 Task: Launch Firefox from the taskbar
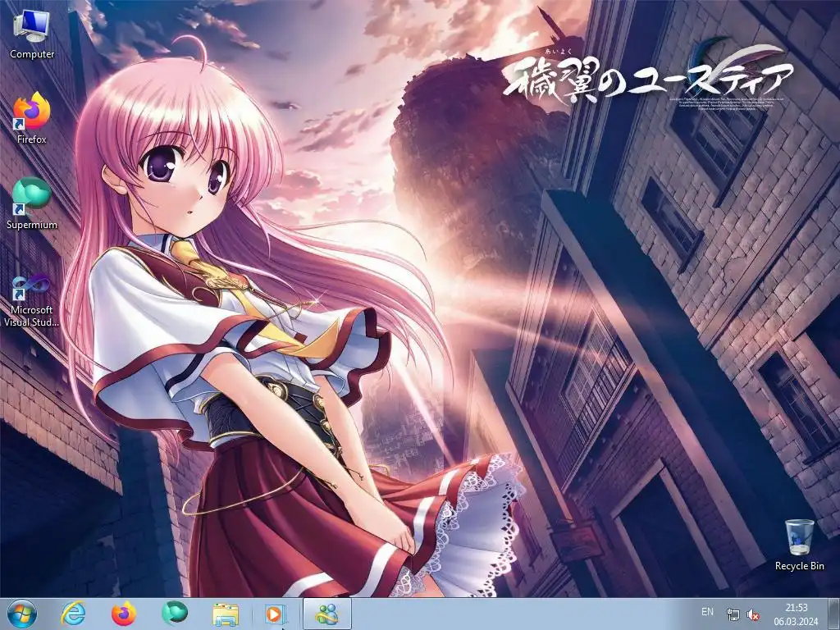point(124,614)
